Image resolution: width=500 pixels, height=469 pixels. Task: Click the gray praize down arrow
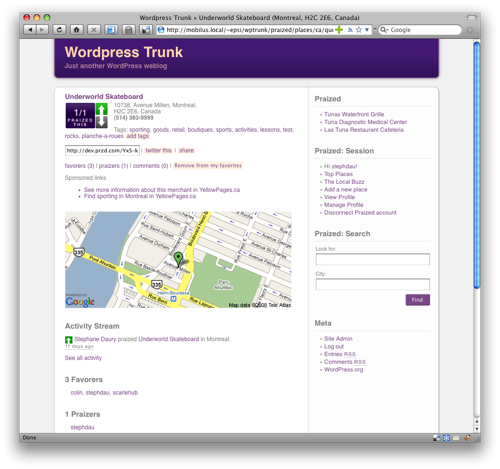tap(102, 122)
